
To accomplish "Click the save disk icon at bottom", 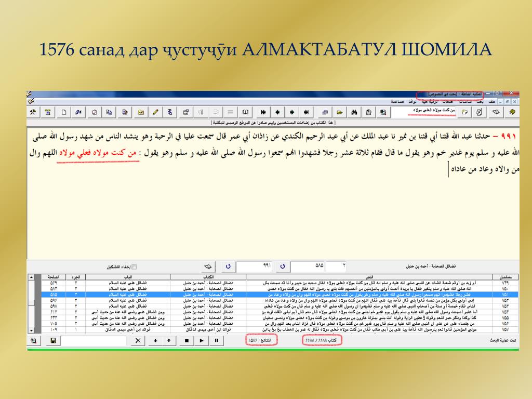I will pos(54,340).
